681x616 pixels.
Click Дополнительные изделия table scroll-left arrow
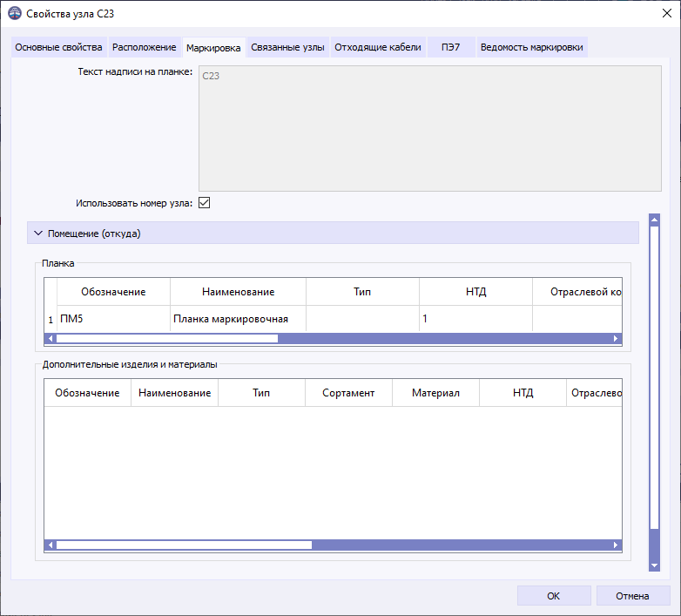(x=51, y=545)
